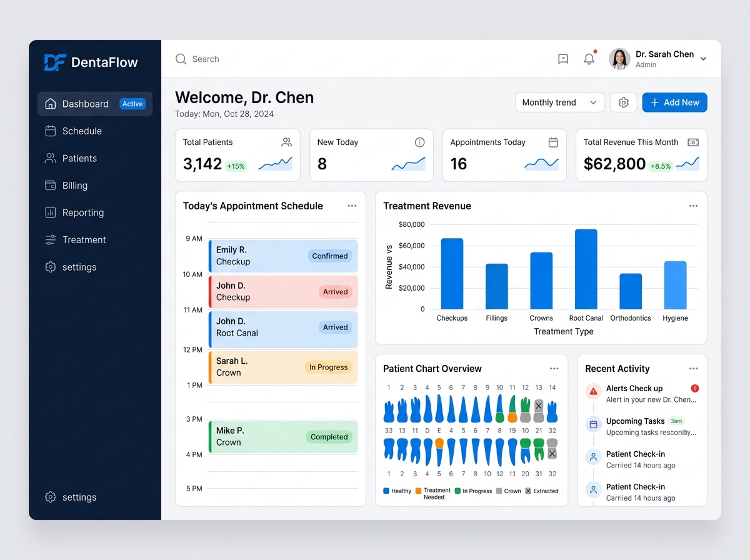This screenshot has height=560, width=750.
Task: Click the In Progress green legend swatch
Action: tap(457, 491)
